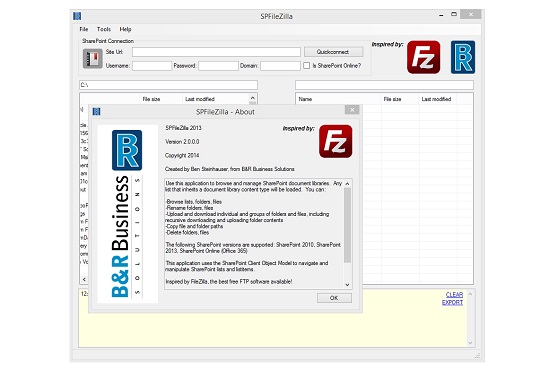Click the EXPORT link in log panel

click(452, 302)
